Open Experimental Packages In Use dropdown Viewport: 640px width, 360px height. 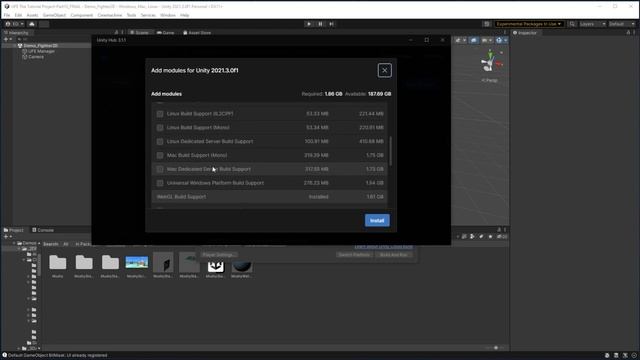click(x=529, y=24)
